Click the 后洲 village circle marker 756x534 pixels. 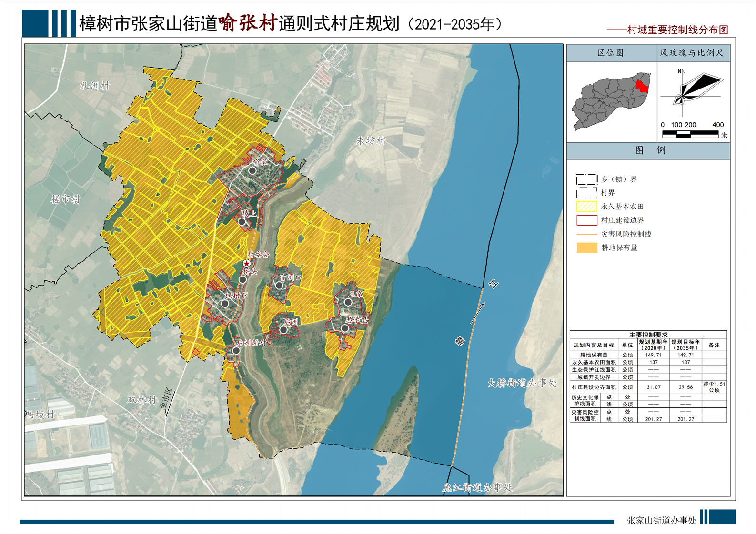point(283,330)
